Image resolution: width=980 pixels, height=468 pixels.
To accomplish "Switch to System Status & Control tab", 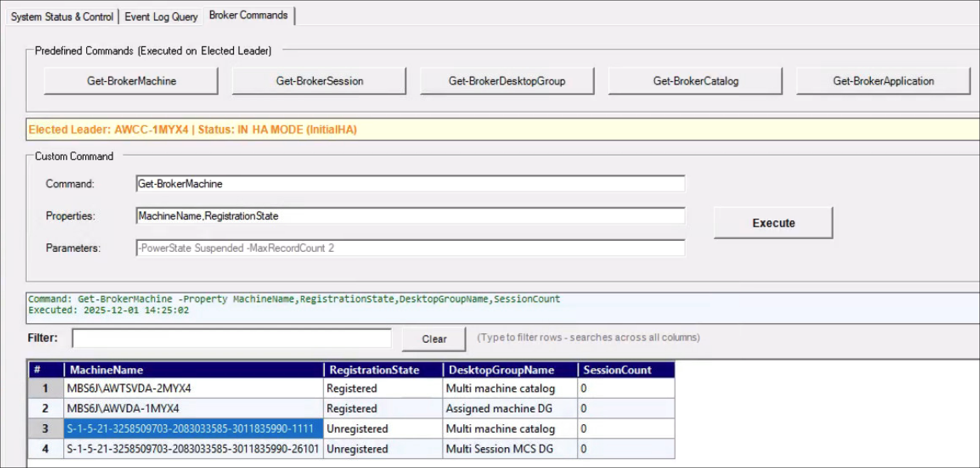I will tap(62, 17).
